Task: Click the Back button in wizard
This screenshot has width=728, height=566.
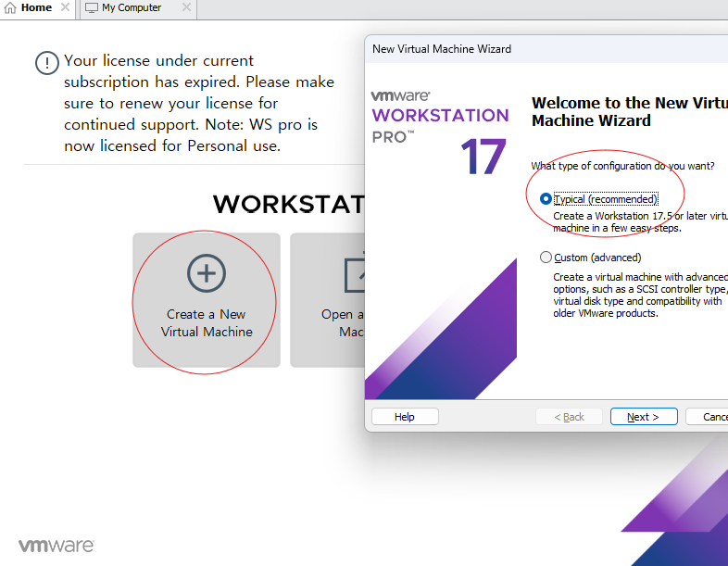Action: click(570, 417)
